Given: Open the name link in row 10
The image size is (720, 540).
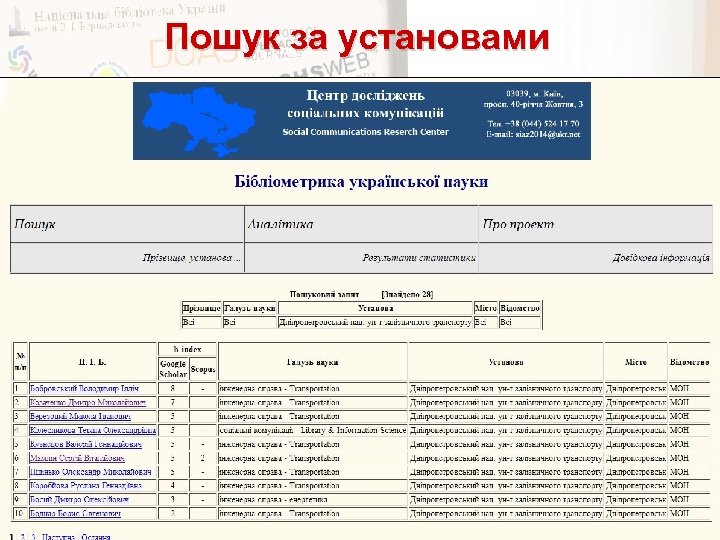Looking at the screenshot, I should coord(75,513).
